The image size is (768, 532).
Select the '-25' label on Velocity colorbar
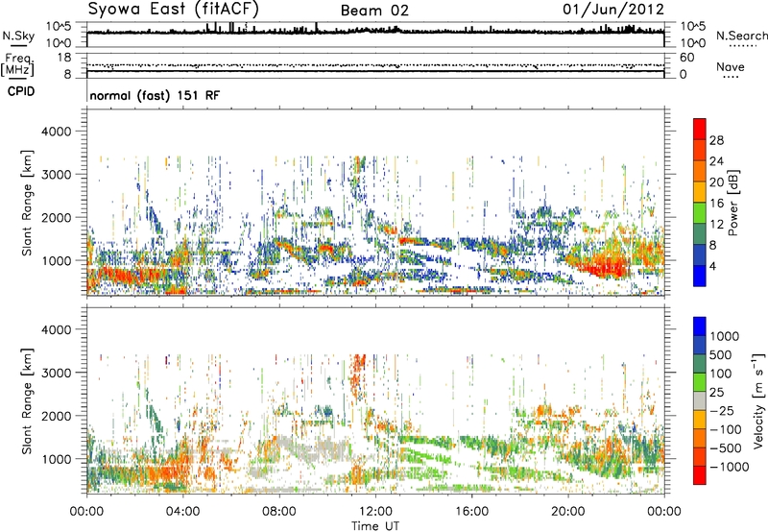721,410
